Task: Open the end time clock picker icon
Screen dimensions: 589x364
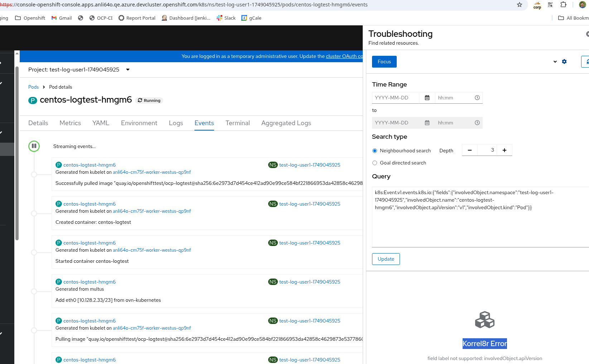Action: point(477,123)
